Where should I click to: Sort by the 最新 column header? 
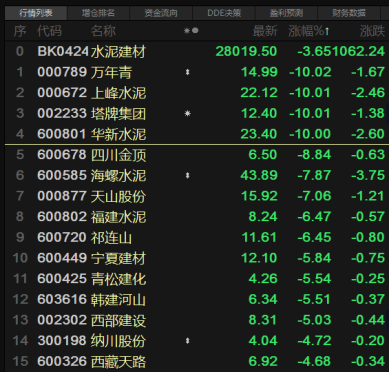coord(265,31)
